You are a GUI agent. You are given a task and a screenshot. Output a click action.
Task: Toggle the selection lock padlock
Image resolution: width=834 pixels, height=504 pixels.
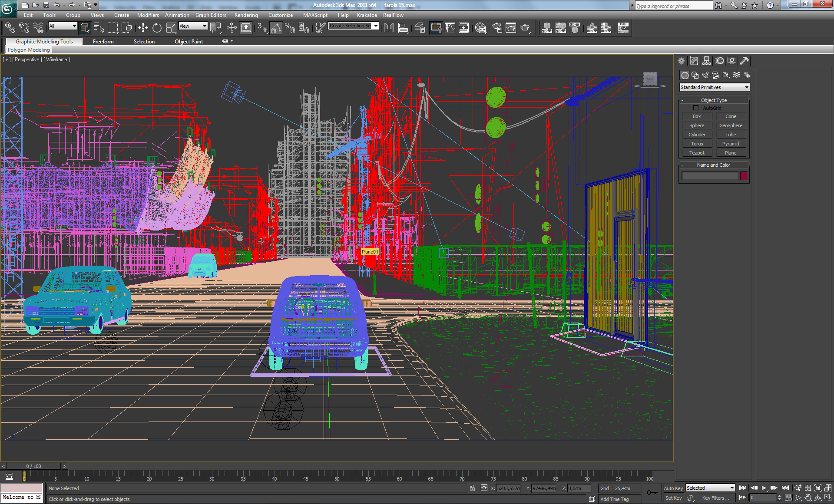472,488
